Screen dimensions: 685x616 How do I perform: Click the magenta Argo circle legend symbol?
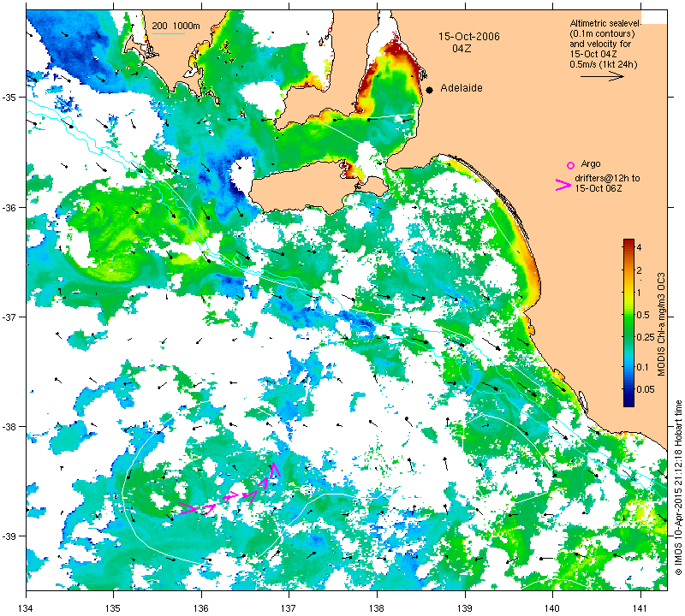[570, 165]
